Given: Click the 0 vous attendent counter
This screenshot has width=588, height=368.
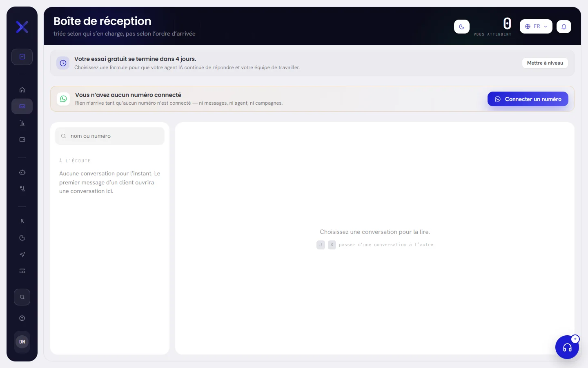Looking at the screenshot, I should (x=493, y=27).
